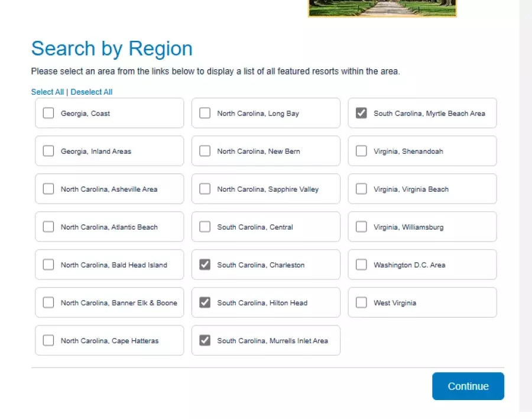The width and height of the screenshot is (532, 419).
Task: Click the resort photo thumbnail at top
Action: pos(382,8)
